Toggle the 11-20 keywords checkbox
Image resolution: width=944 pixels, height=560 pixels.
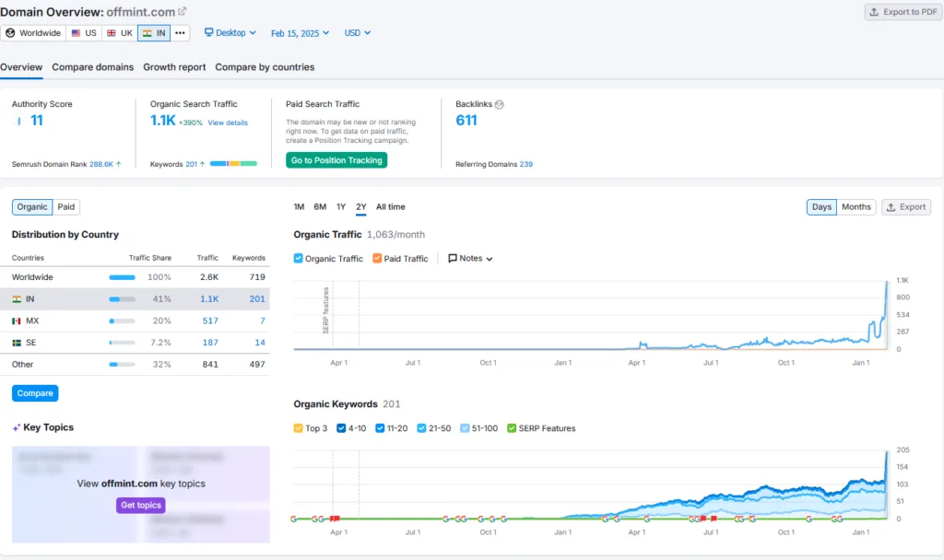pos(380,428)
